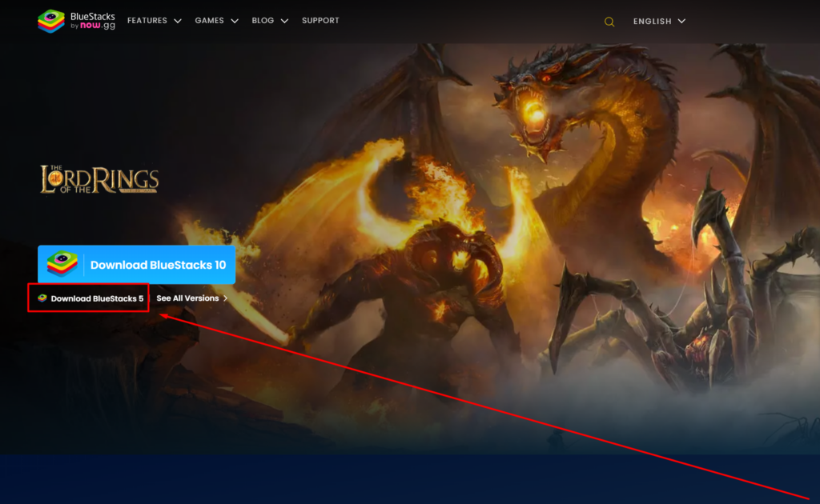The height and width of the screenshot is (504, 820).
Task: Click the BlueStacks icon inside the blue download button
Action: [62, 265]
